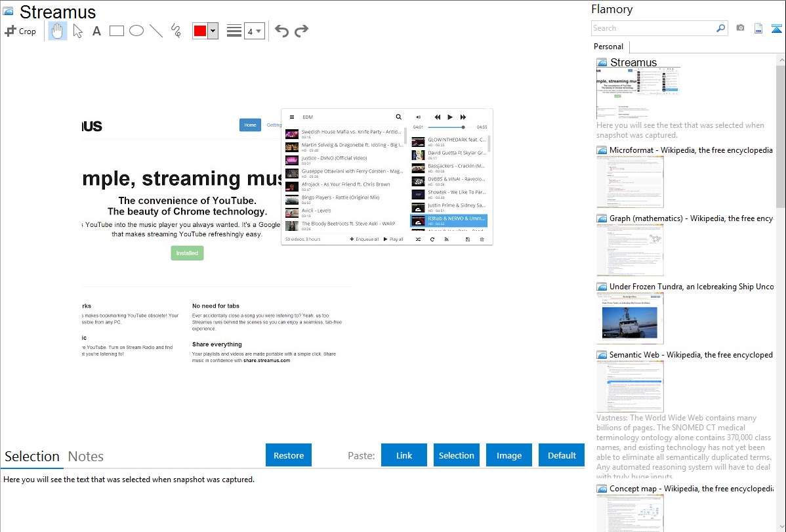The image size is (786, 532).
Task: Click the search icon in Streamus player
Action: coord(398,117)
